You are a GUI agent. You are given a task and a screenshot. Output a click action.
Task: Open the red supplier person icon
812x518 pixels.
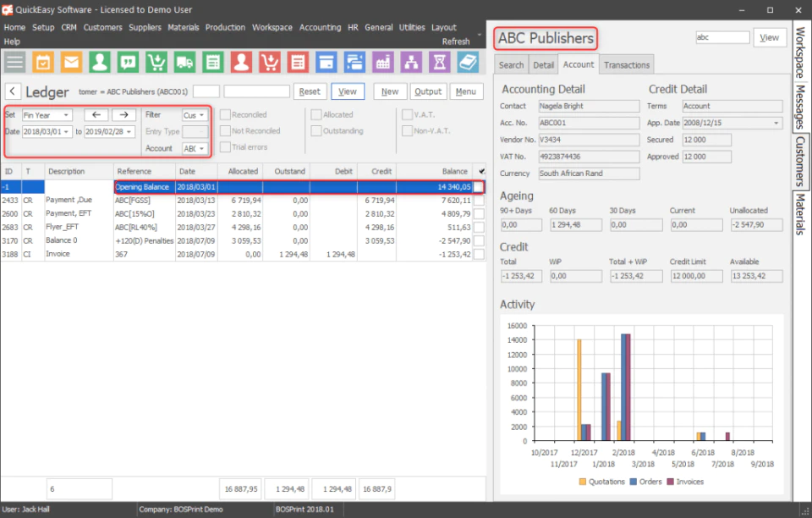tap(241, 62)
